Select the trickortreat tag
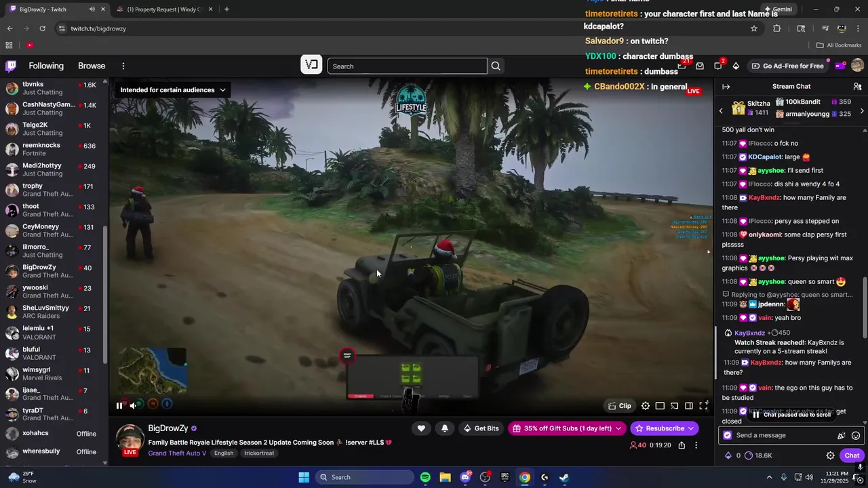 [259, 453]
